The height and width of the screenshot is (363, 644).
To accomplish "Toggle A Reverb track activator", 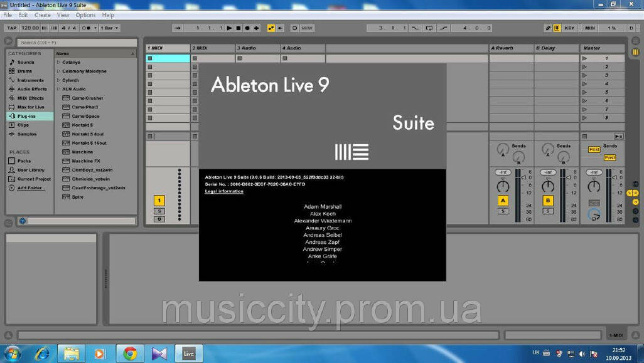I will click(503, 201).
